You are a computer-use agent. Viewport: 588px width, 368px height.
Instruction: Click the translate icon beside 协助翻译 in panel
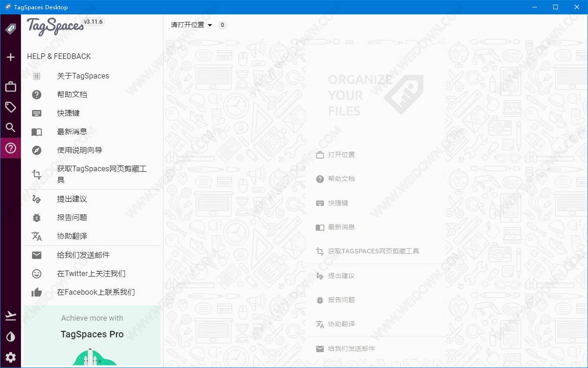[37, 236]
